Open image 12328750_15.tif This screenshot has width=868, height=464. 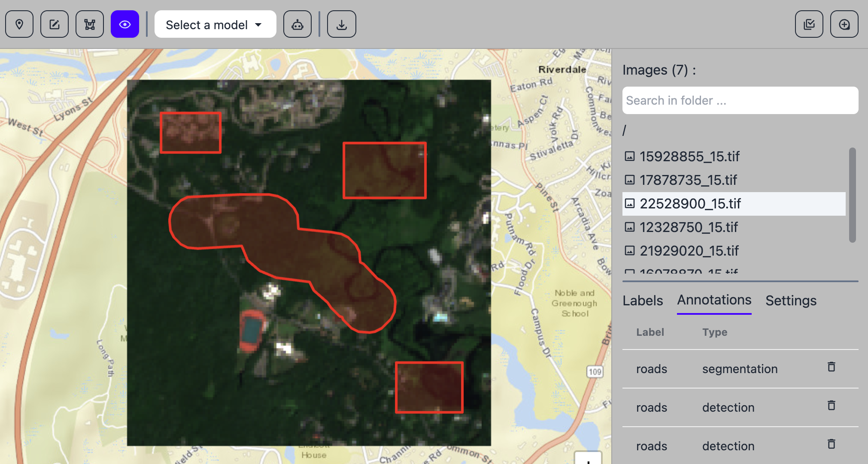pos(734,227)
